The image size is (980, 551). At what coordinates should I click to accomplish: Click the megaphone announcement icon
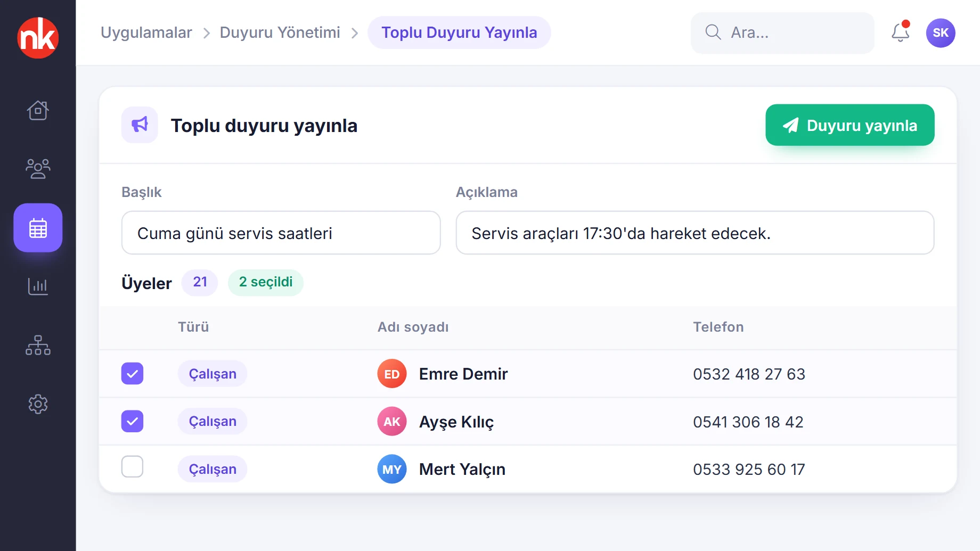[x=140, y=125]
